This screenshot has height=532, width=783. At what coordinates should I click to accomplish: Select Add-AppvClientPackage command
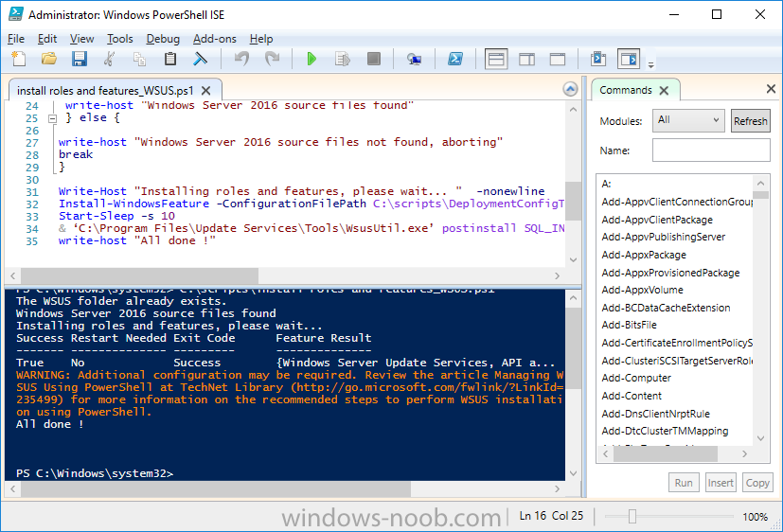coord(657,220)
